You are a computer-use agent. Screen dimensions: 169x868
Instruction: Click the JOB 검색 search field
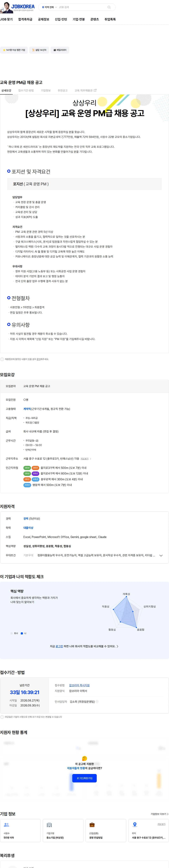click(x=82, y=7)
